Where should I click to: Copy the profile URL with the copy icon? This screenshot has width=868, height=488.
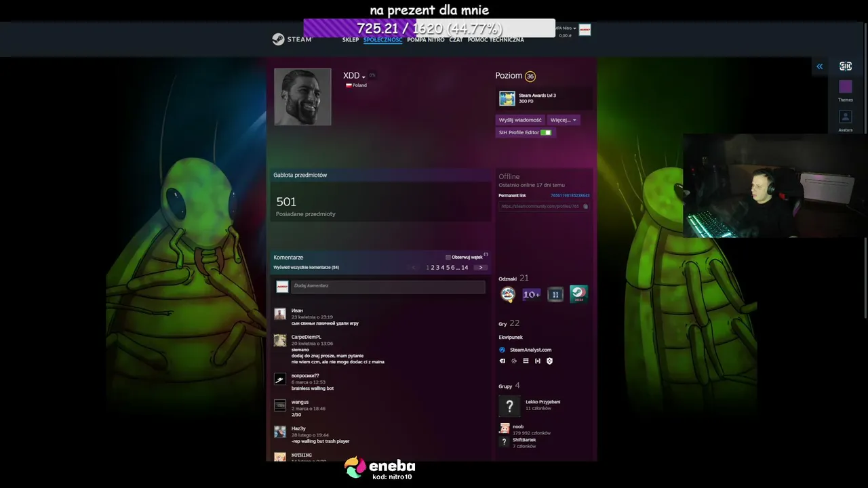(x=586, y=206)
